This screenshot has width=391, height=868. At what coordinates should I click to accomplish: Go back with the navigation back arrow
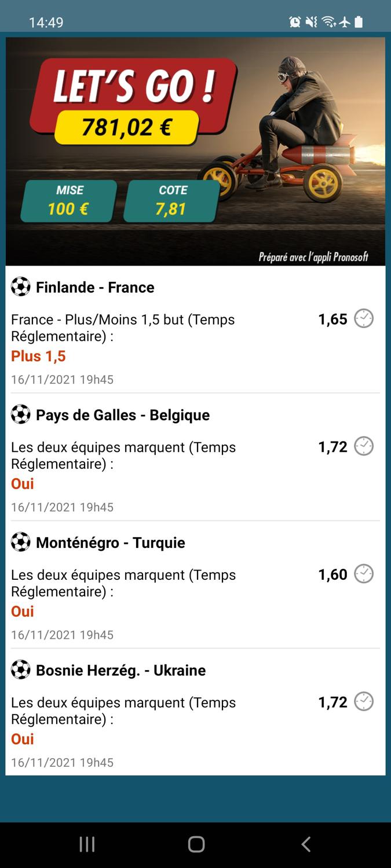coord(306,844)
